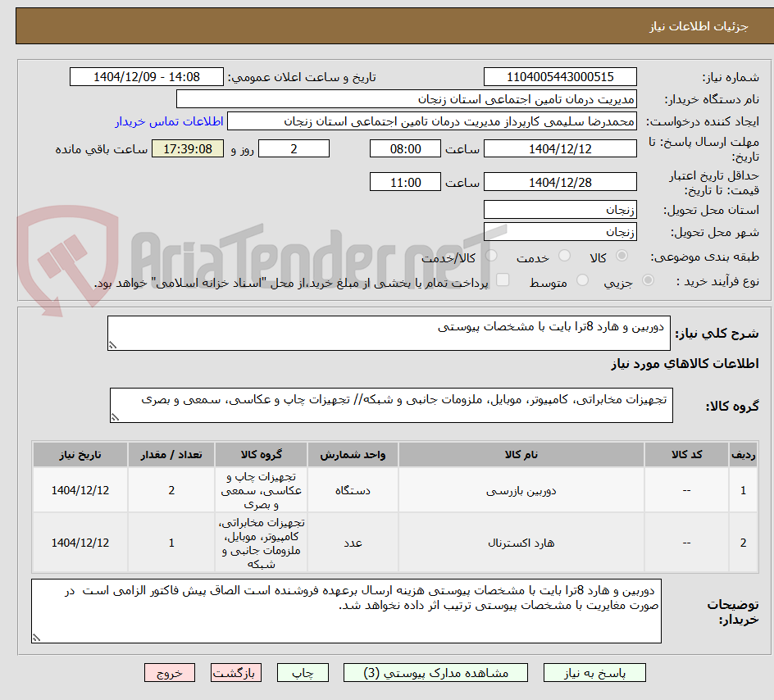Viewport: 774px width, 700px height.
Task: Click the جزئیات اطلاعات نیاز page title
Action: (699, 26)
